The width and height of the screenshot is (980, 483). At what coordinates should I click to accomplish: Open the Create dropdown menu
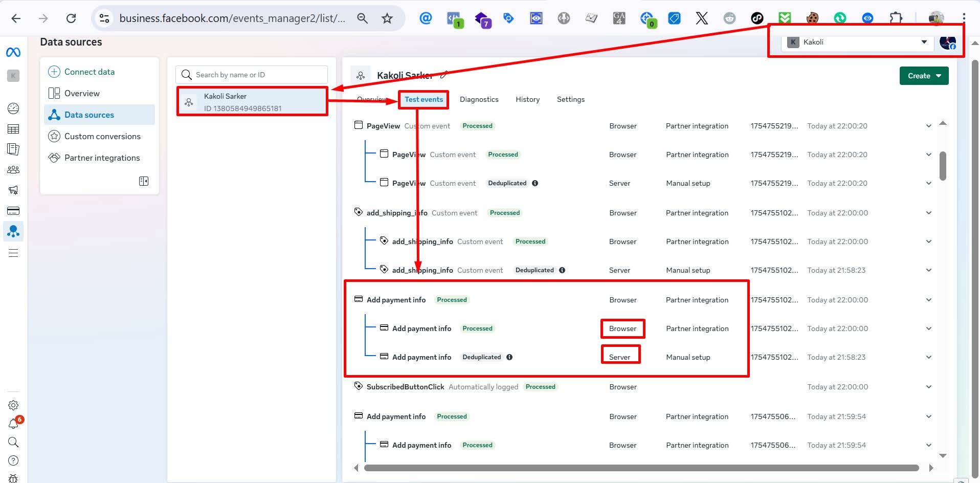[924, 75]
